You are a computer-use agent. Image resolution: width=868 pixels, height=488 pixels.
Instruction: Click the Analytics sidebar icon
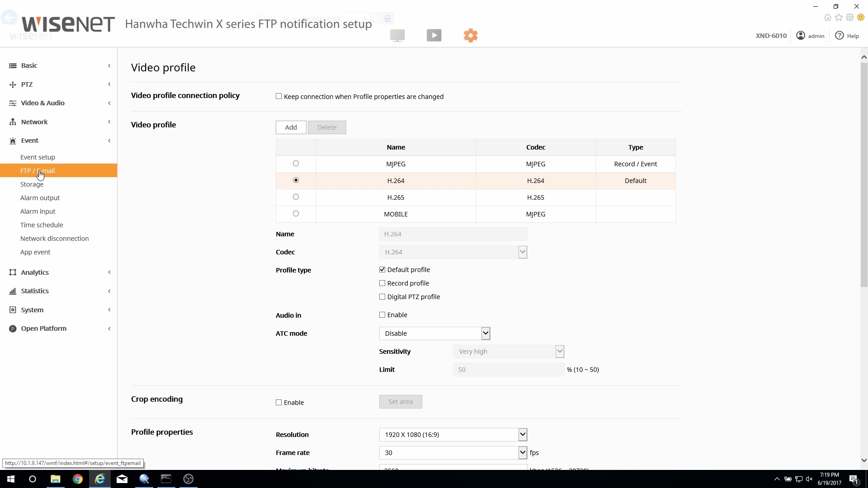tap(13, 272)
